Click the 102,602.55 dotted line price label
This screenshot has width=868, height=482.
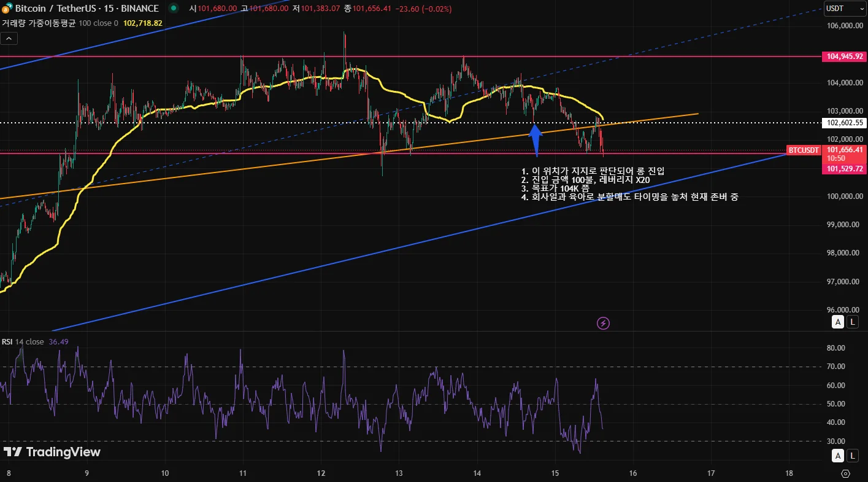(845, 123)
